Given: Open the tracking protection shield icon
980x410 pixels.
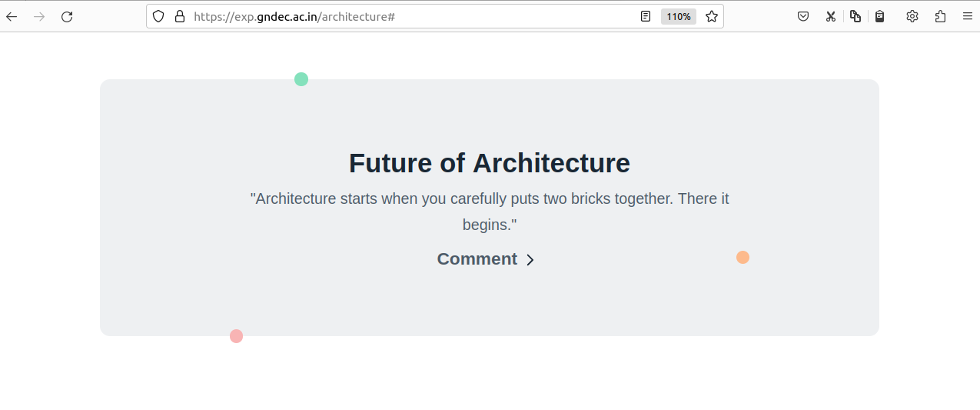Looking at the screenshot, I should pyautogui.click(x=158, y=16).
